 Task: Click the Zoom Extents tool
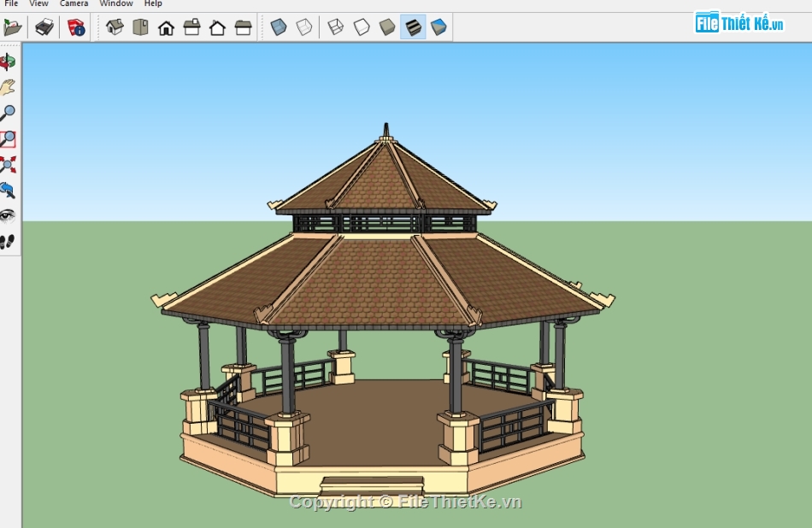click(x=8, y=165)
